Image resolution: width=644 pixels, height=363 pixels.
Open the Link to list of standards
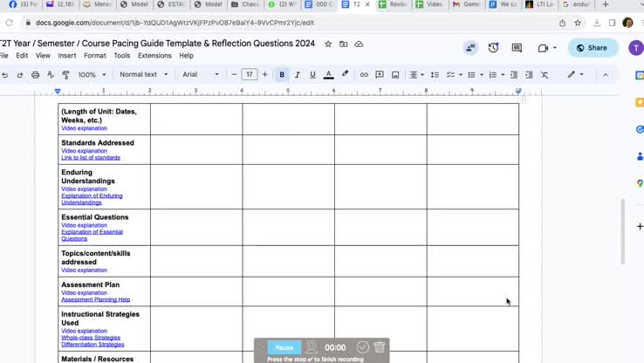click(91, 158)
